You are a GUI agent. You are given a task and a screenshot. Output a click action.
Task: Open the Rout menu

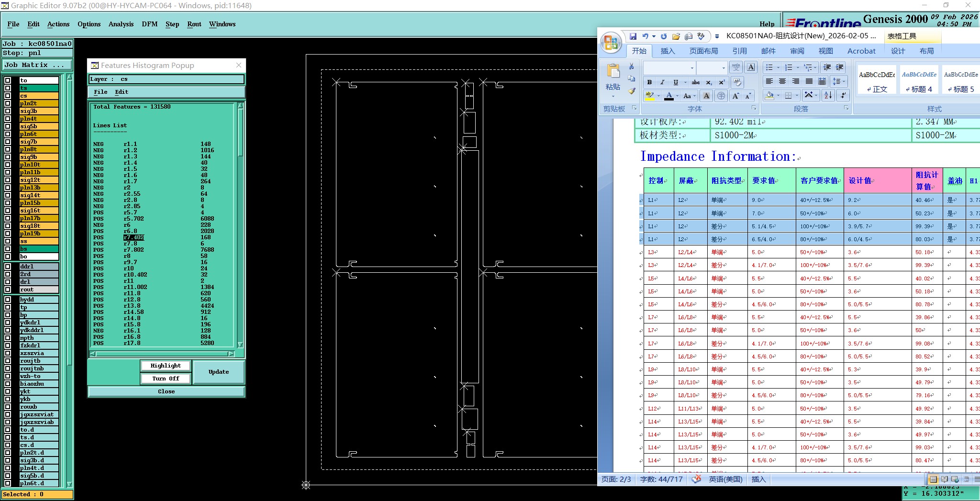tap(194, 24)
